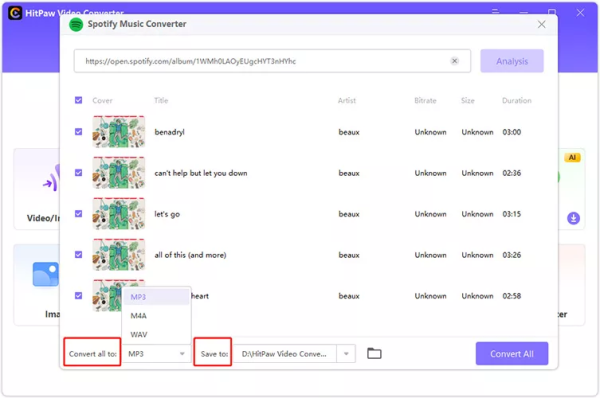600x398 pixels.
Task: Click the Convert All button
Action: point(512,354)
